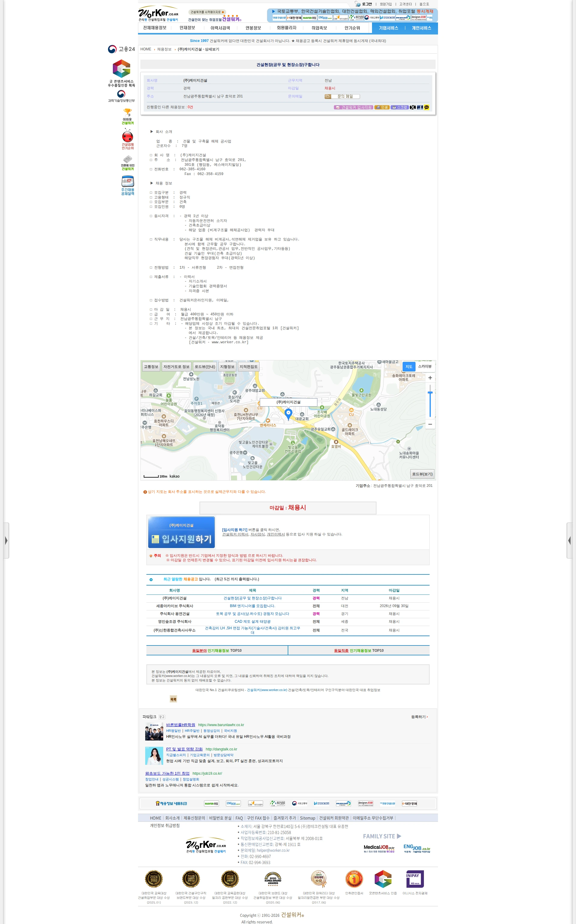Open the CAD 제도 설계 태양광 listing
The width and height of the screenshot is (576, 924).
tap(253, 622)
